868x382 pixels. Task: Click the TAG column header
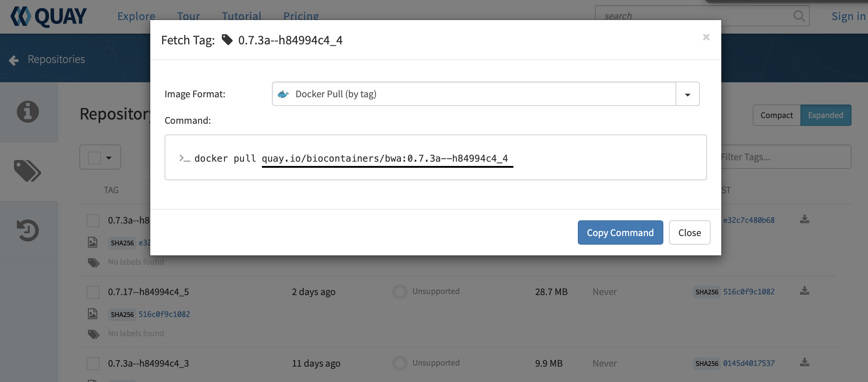coord(111,190)
